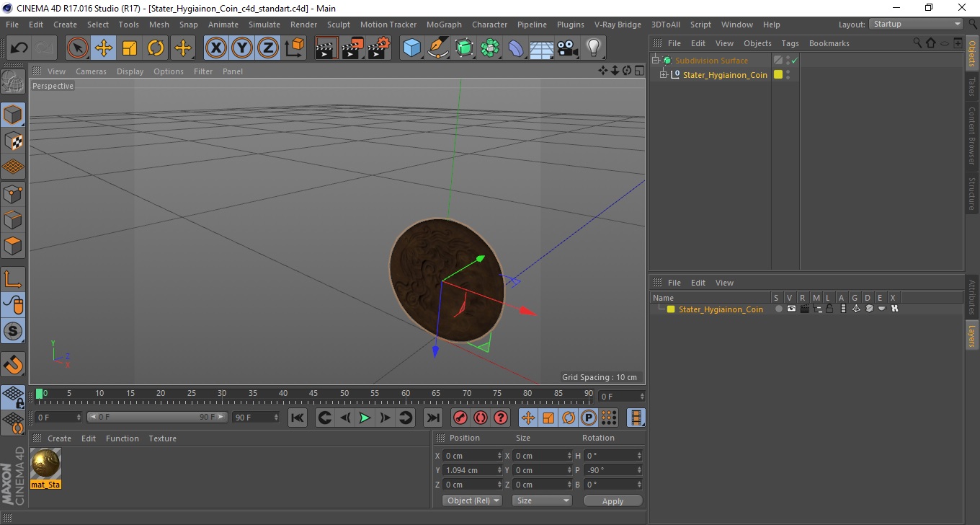Switch to Points mode
Image resolution: width=980 pixels, height=525 pixels.
[x=13, y=193]
